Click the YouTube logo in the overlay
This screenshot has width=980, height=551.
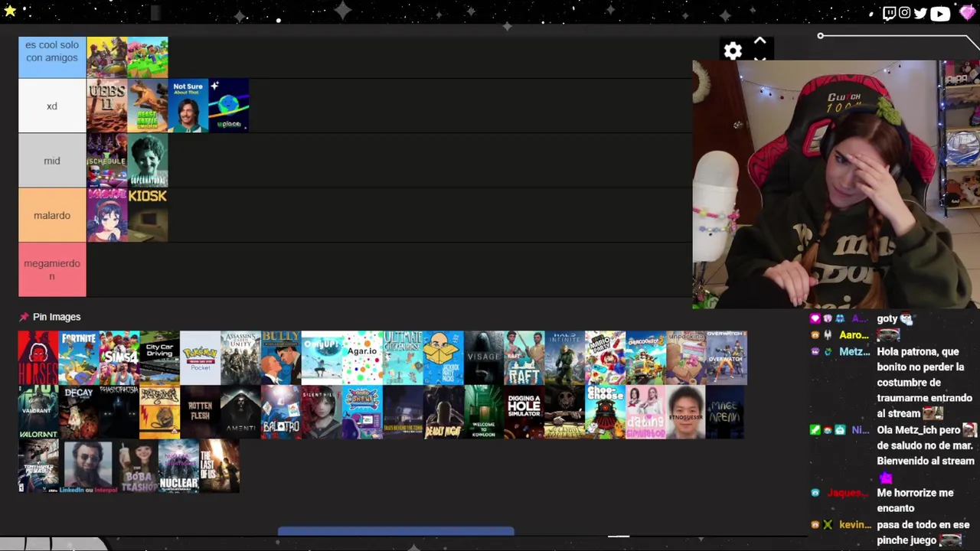(x=940, y=13)
